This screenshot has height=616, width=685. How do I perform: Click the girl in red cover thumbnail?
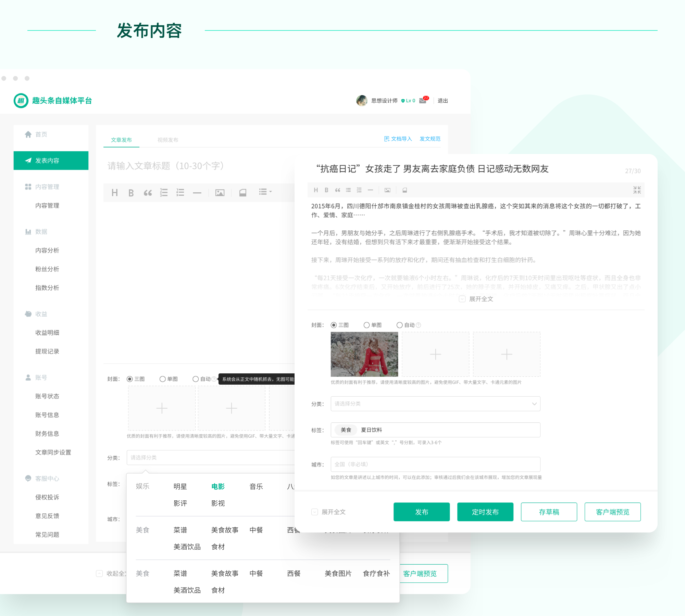coord(364,354)
